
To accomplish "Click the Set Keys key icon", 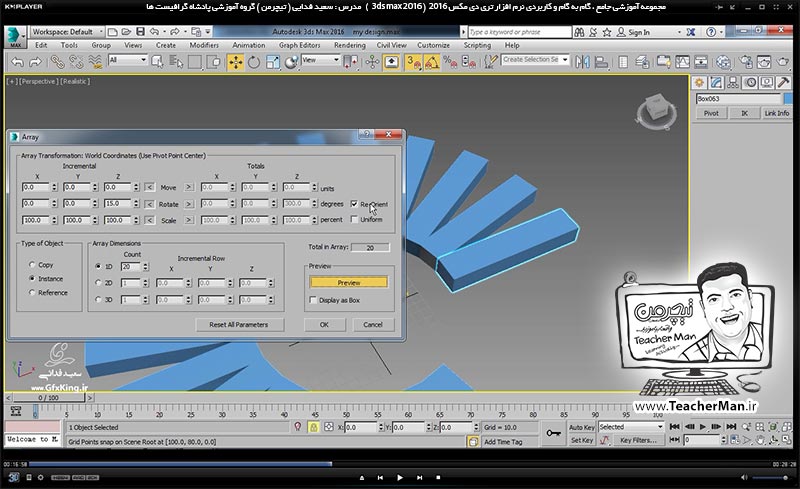I will (554, 433).
